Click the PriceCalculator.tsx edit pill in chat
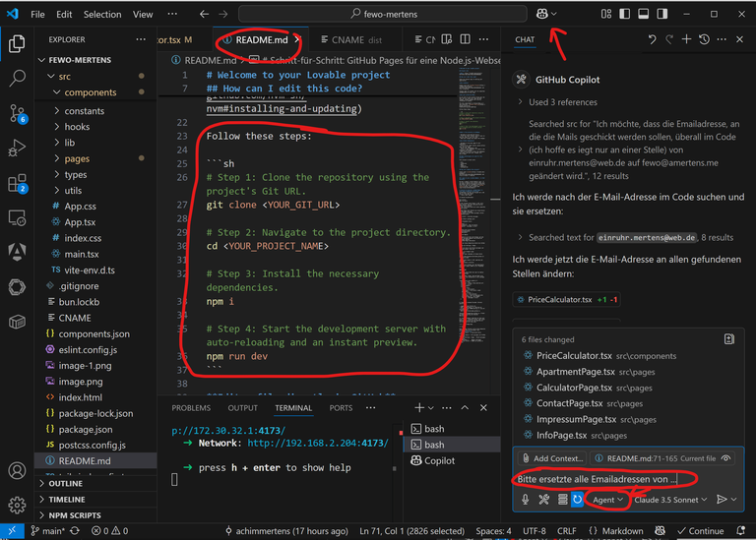756x540 pixels. 567,300
